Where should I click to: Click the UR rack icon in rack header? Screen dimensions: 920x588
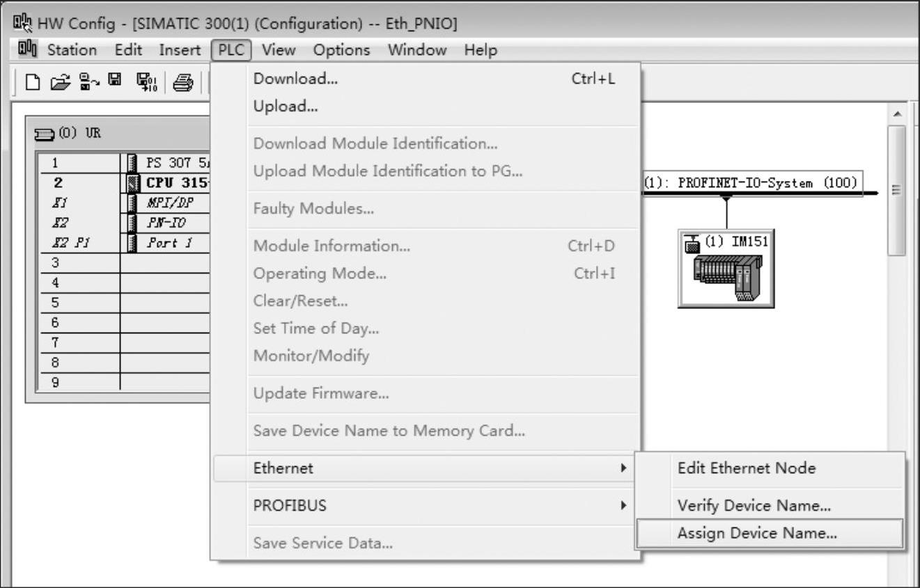point(43,133)
